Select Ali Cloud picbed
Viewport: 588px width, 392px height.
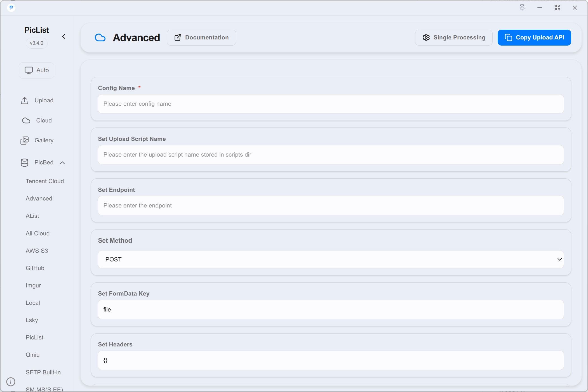[x=37, y=233]
